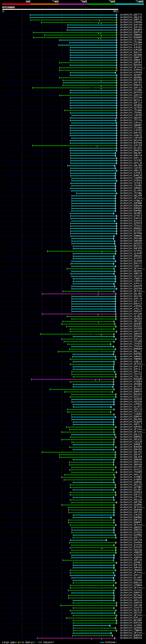The image size is (146, 644).
Task: Select the UniRef100_C5YDV2 label
Action: (131, 344)
